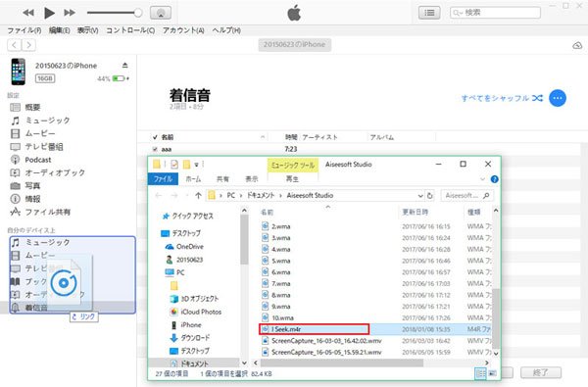Select iPhone in the Explorer tree
588x387 pixels.
click(x=191, y=325)
